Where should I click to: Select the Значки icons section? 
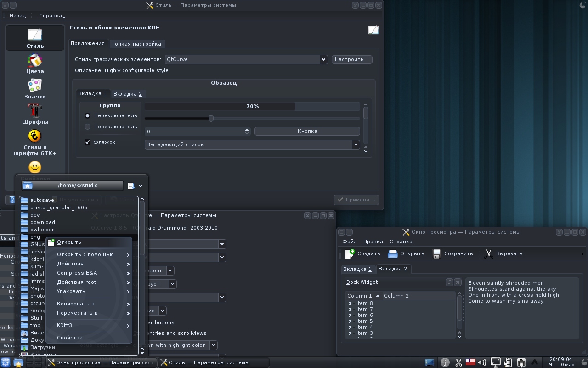(35, 89)
